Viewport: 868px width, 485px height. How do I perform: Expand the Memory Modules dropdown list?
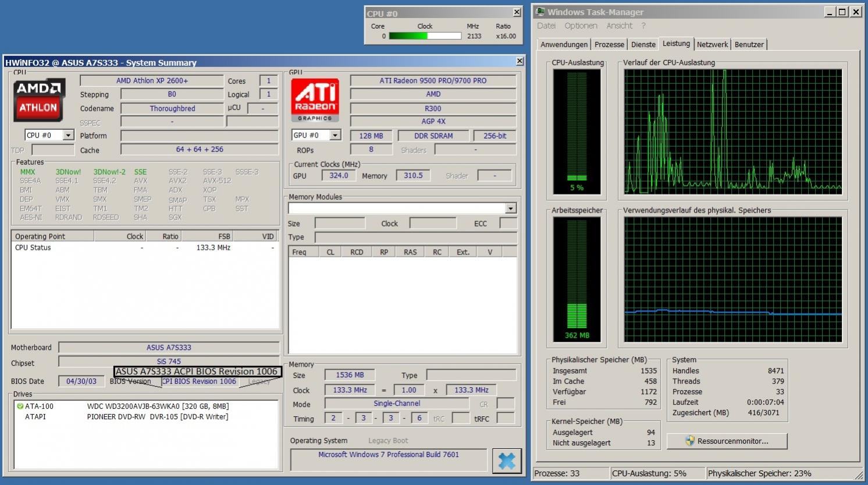(510, 208)
